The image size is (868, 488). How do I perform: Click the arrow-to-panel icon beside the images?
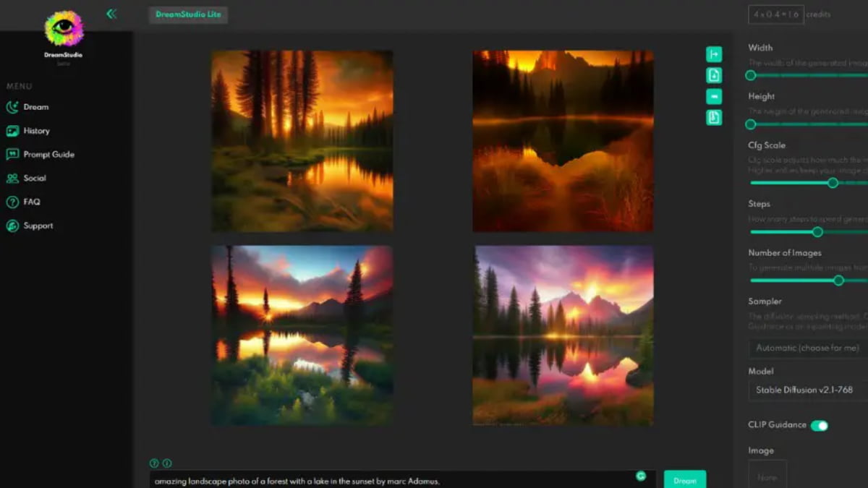pyautogui.click(x=714, y=54)
